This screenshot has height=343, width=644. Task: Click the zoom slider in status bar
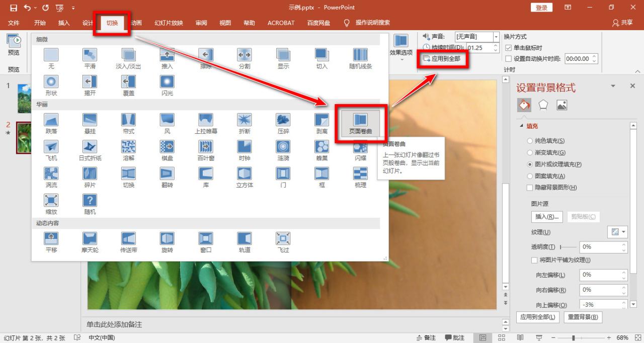click(x=574, y=338)
